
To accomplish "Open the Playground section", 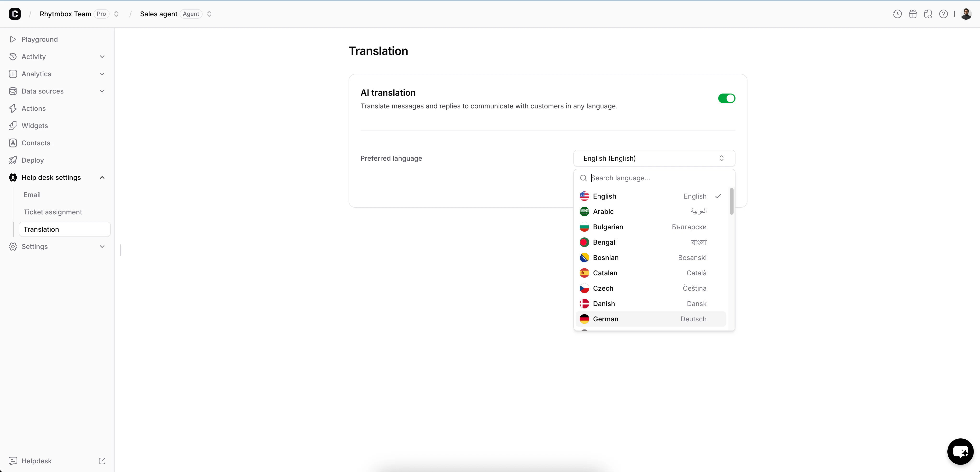I will (39, 39).
